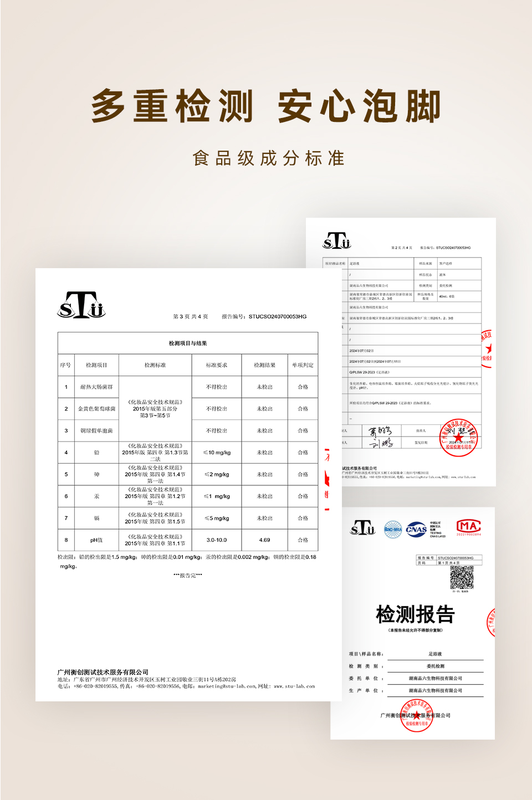Screen dimensions: 532x800
Task: Click the marketing@stu-lab.com email on page 3
Action: [227, 686]
